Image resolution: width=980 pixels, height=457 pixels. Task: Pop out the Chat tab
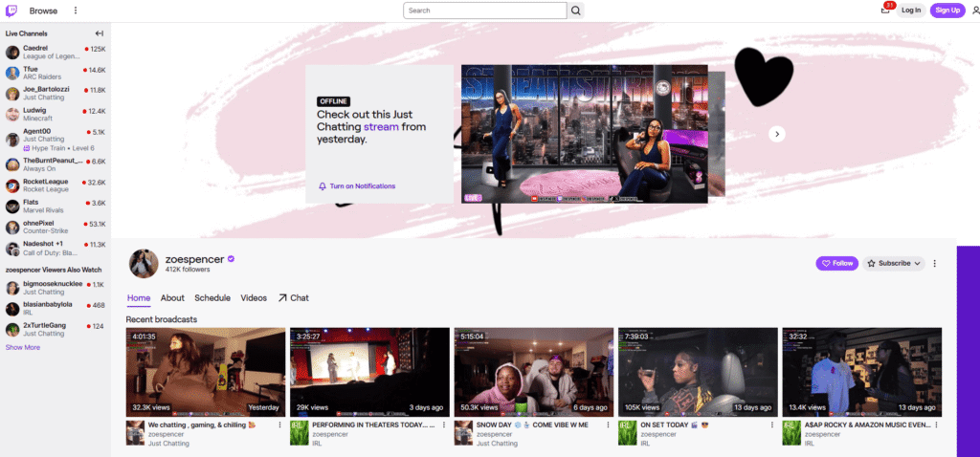tap(293, 298)
